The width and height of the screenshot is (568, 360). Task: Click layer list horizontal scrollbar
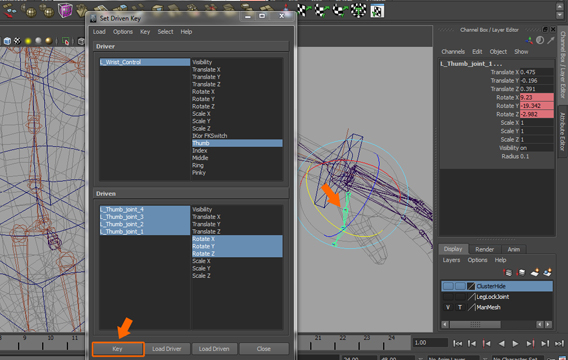475,325
